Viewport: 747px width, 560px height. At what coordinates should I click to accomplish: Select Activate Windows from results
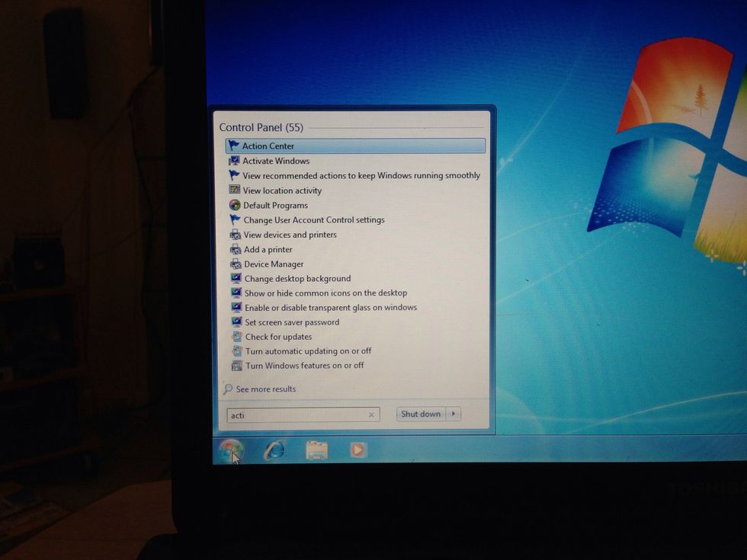pyautogui.click(x=276, y=161)
